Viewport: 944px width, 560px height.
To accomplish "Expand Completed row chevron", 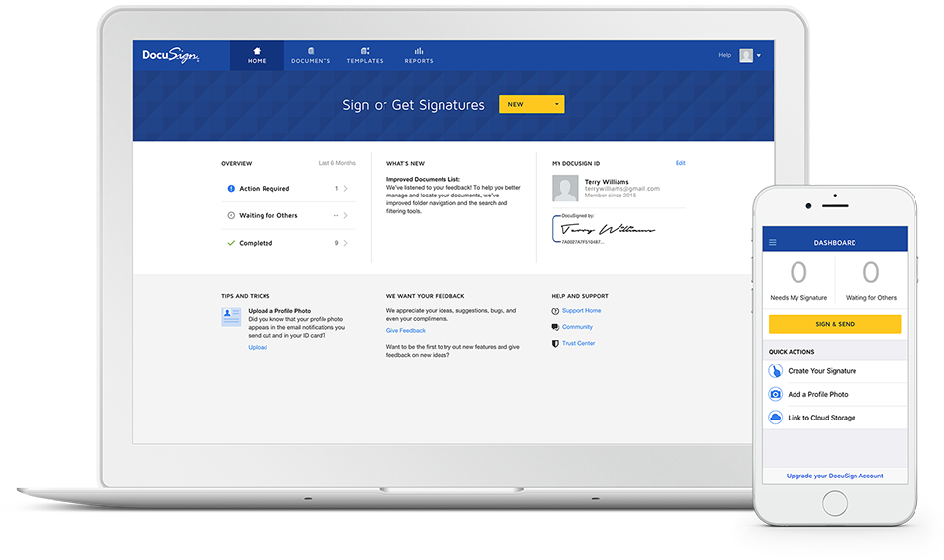I will [x=346, y=243].
